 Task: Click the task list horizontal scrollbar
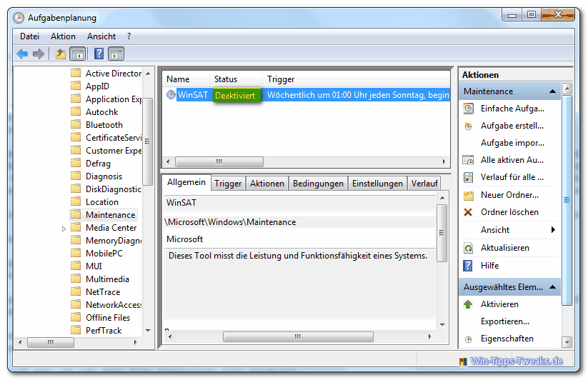pos(219,162)
